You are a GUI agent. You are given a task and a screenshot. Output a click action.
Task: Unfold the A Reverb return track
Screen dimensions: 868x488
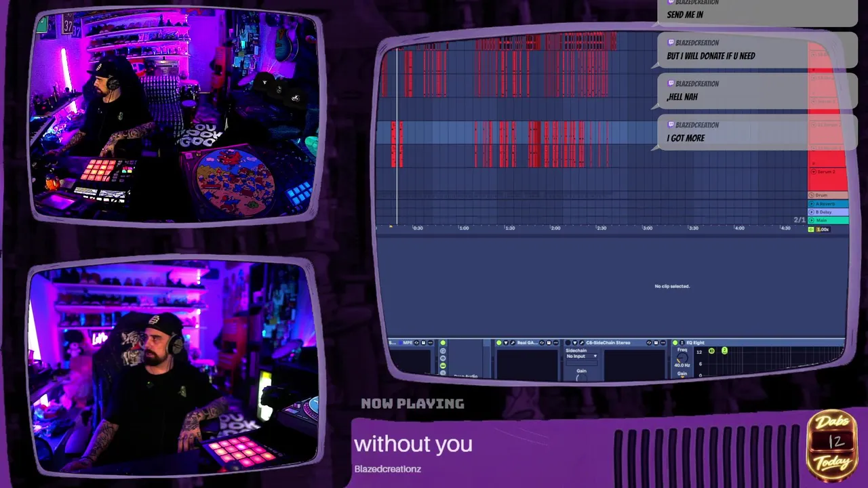pyautogui.click(x=812, y=204)
